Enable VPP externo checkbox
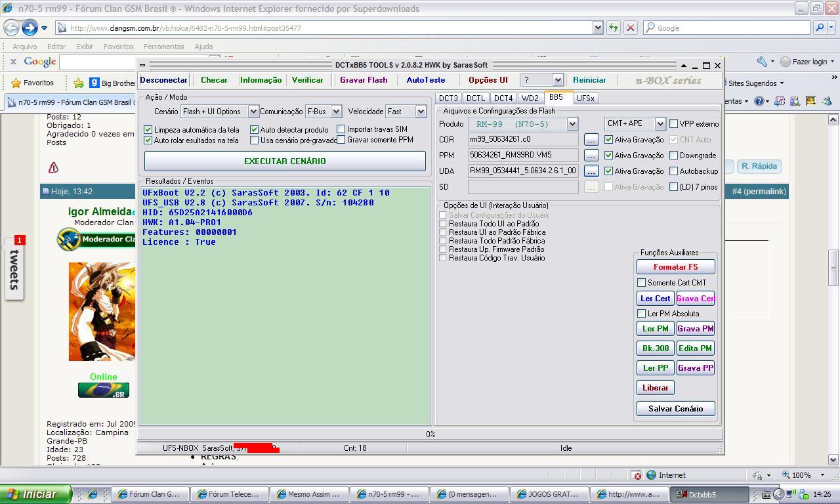Viewport: 840px width, 504px height. pos(674,123)
